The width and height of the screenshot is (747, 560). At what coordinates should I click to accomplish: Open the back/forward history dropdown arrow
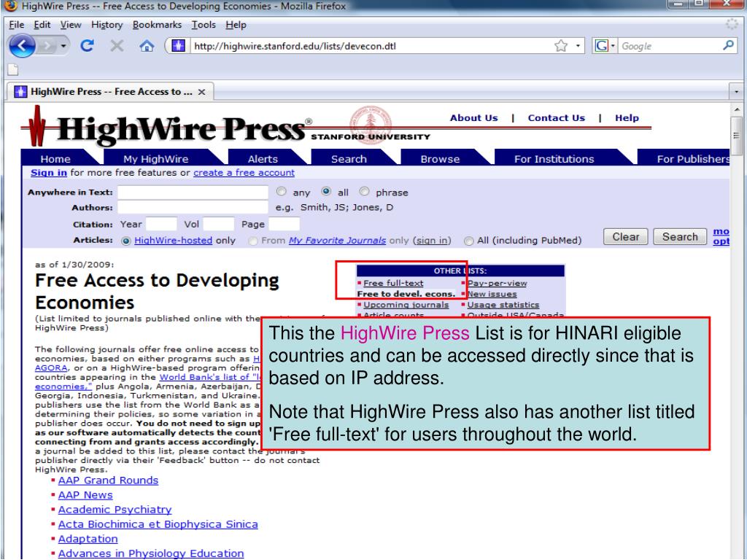[63, 46]
